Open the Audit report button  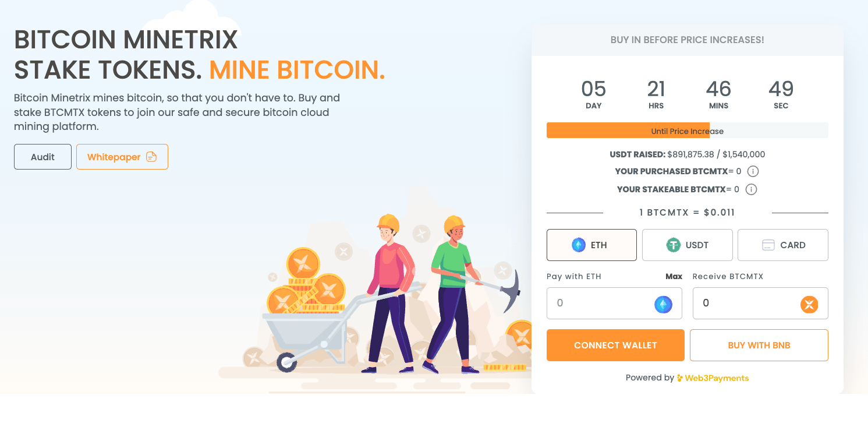(42, 157)
